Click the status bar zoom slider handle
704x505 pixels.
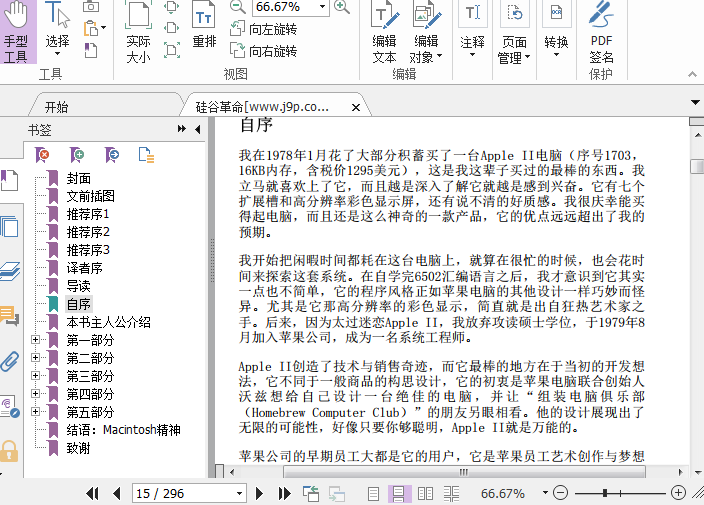coord(605,493)
